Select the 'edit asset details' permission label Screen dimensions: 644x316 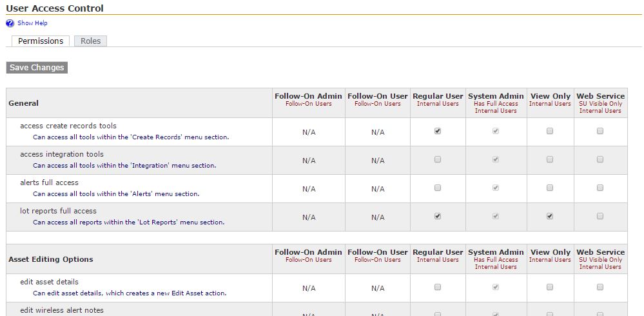(49, 282)
